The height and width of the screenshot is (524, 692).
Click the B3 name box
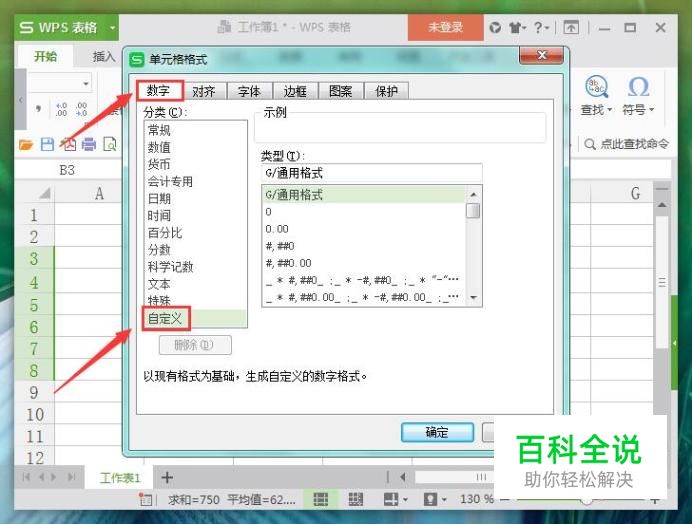point(67,170)
